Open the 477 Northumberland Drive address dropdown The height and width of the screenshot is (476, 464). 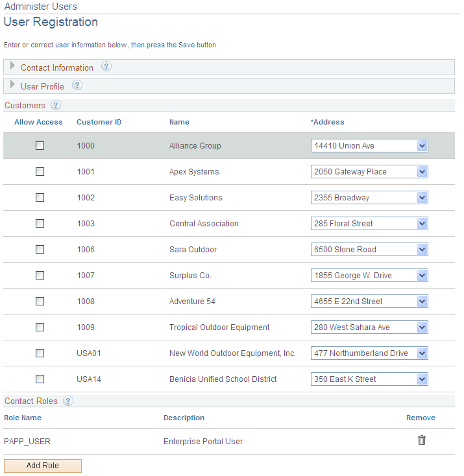[x=369, y=353]
